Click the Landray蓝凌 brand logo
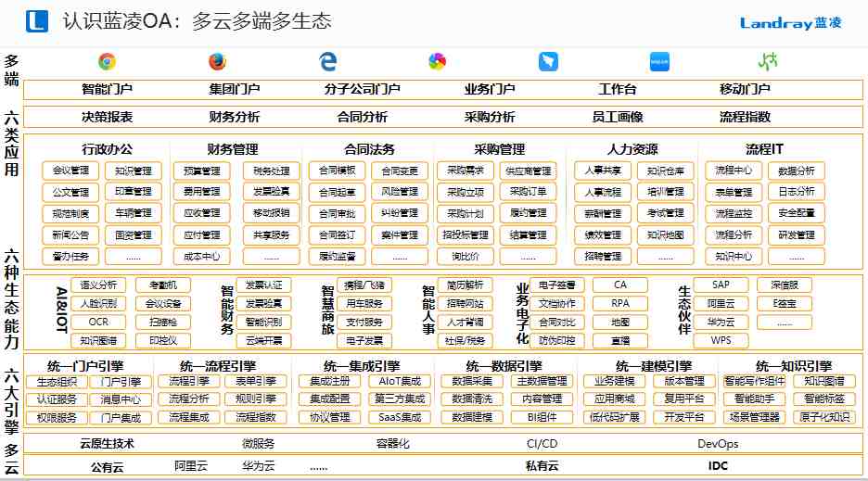The image size is (868, 481). point(790,22)
